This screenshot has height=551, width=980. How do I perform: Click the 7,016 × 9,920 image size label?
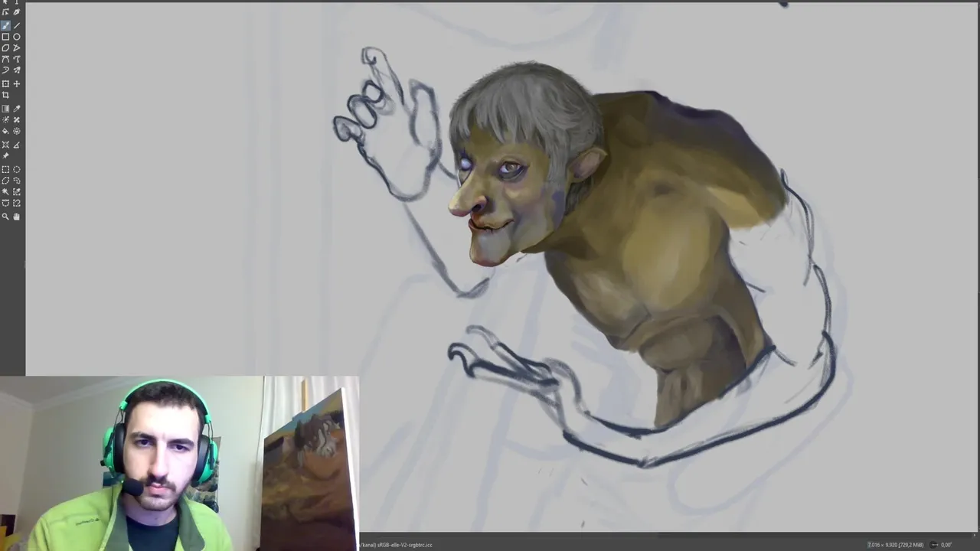coord(895,545)
